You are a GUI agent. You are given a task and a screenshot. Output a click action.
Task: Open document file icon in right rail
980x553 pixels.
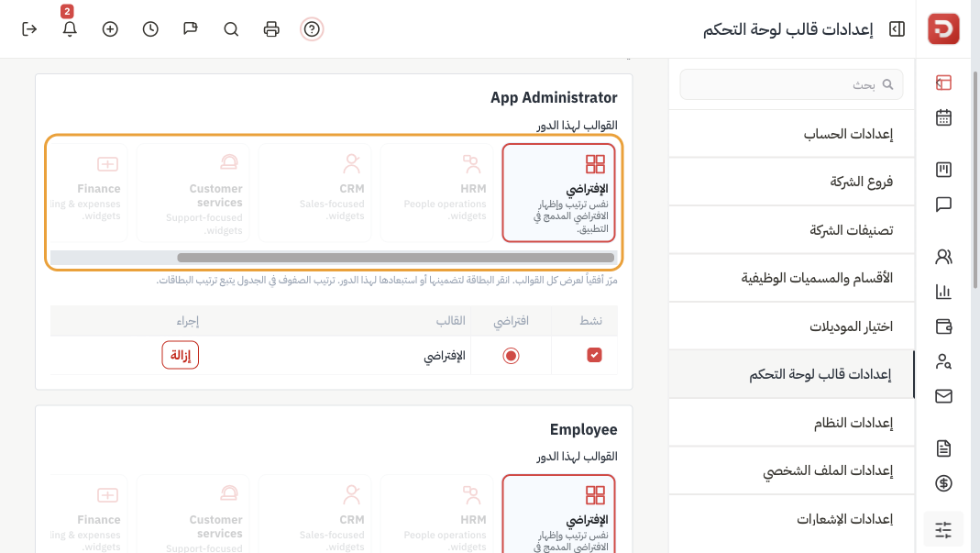943,448
